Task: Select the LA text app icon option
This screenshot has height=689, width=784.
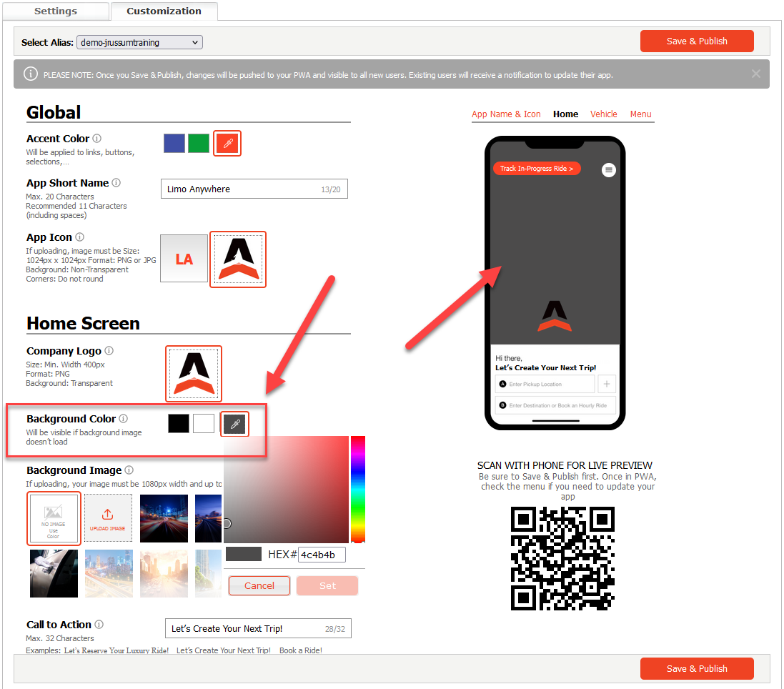Action: 184,259
